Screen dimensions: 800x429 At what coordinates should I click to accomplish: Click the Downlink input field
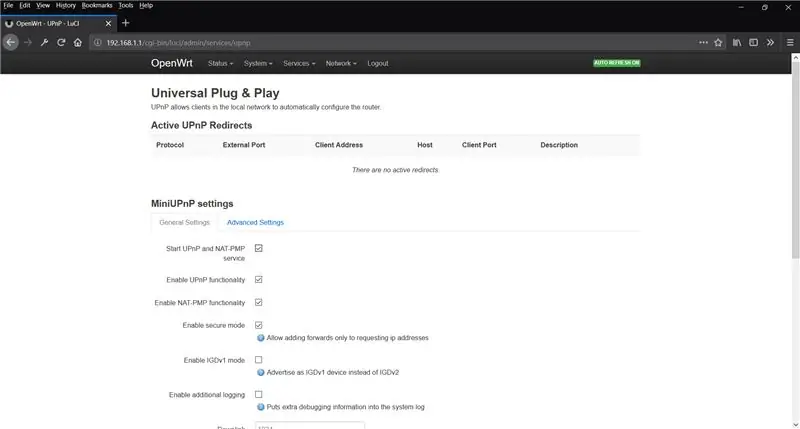pos(310,425)
